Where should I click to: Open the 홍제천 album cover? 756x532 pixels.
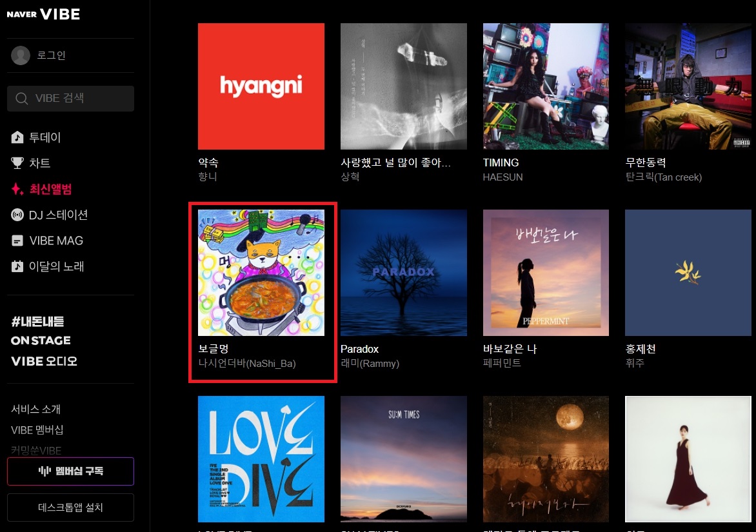pos(688,273)
